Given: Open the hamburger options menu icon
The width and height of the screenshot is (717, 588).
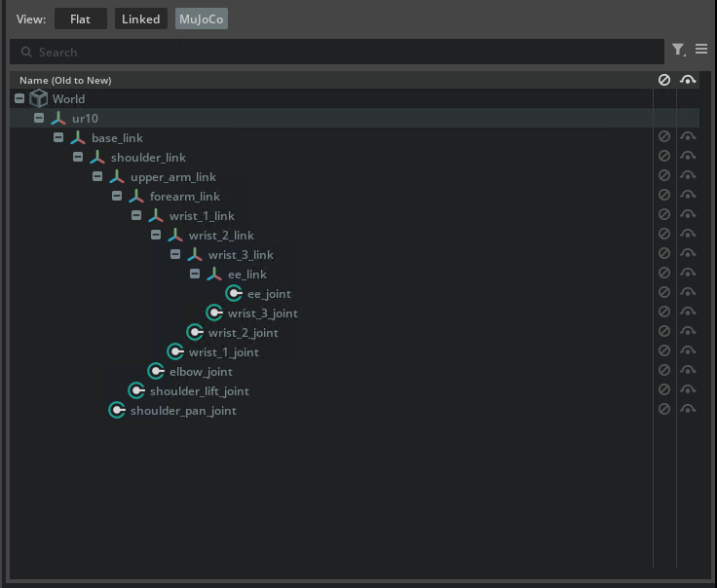Looking at the screenshot, I should (701, 50).
